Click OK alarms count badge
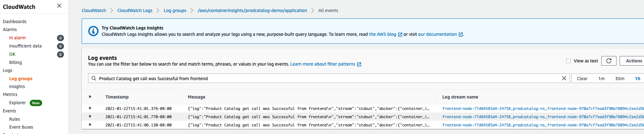644x134 pixels. coord(60,54)
